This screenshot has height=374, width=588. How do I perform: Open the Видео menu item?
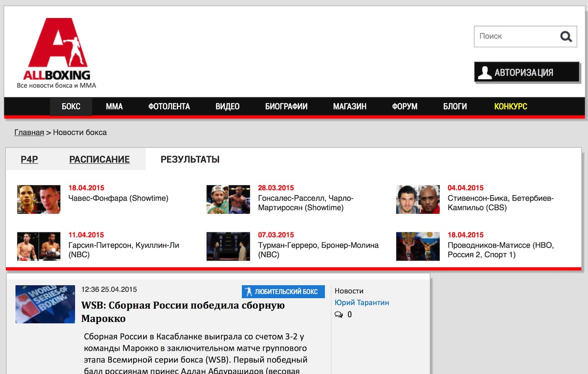[x=228, y=107]
